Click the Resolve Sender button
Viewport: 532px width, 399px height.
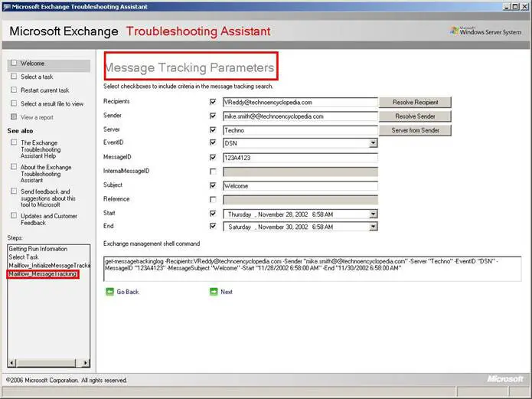coord(415,116)
